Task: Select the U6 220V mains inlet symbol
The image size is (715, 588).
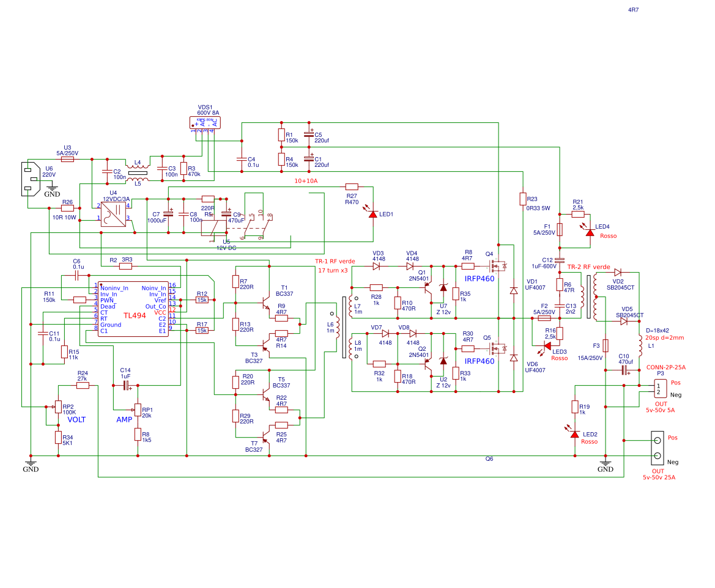Action: point(31,179)
